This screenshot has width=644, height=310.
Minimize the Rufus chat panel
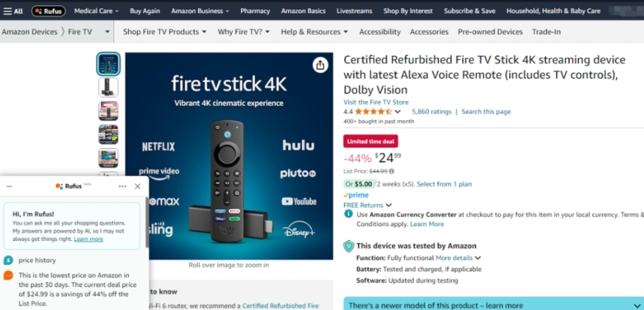tap(9, 186)
